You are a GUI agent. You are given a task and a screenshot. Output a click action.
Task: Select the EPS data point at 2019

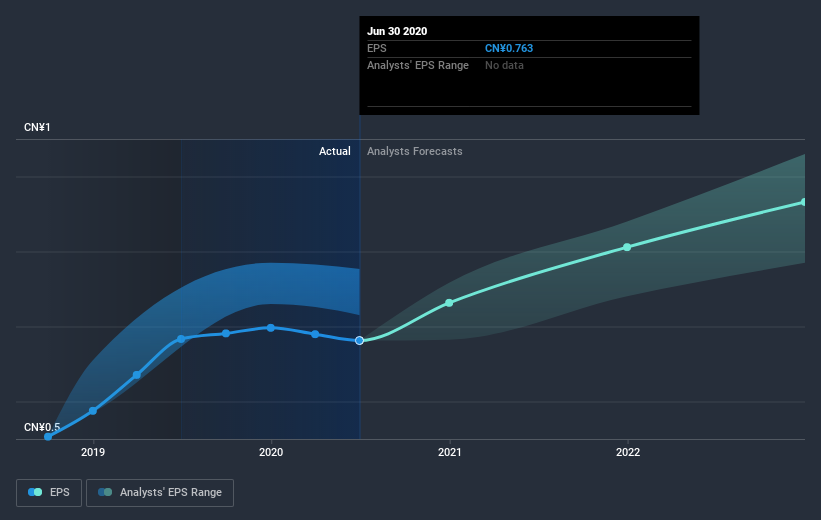point(93,411)
